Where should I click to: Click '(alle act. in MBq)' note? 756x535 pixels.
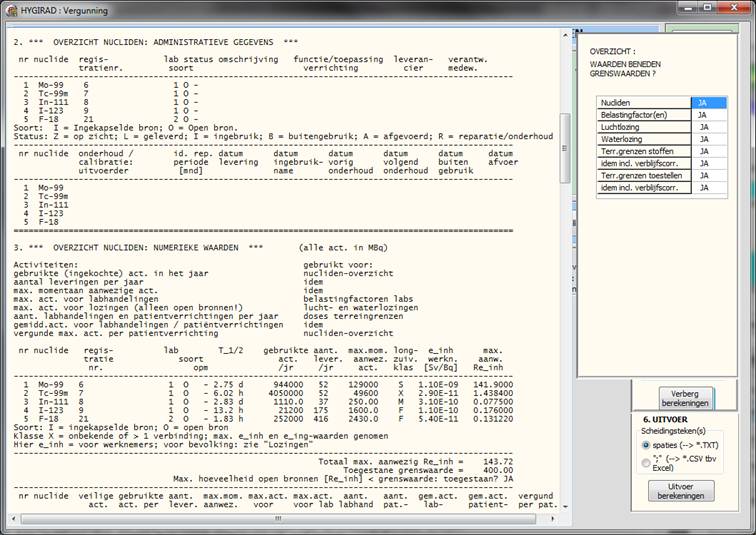coord(343,247)
